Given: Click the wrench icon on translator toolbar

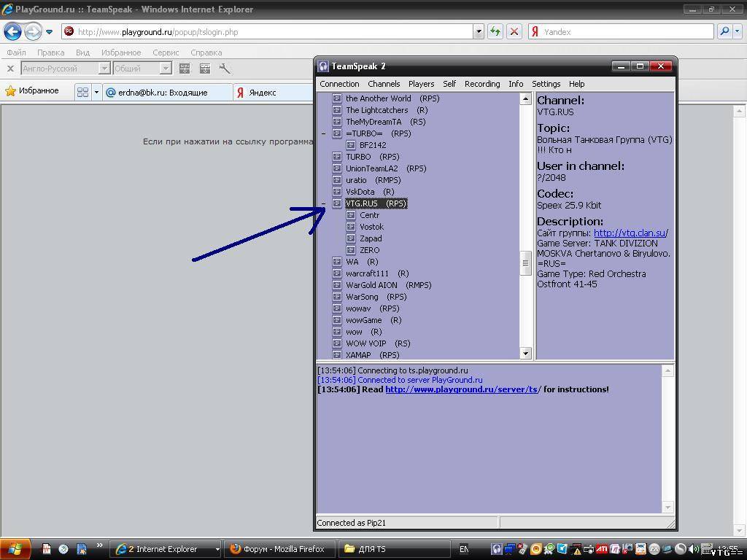Looking at the screenshot, I should pyautogui.click(x=225, y=69).
